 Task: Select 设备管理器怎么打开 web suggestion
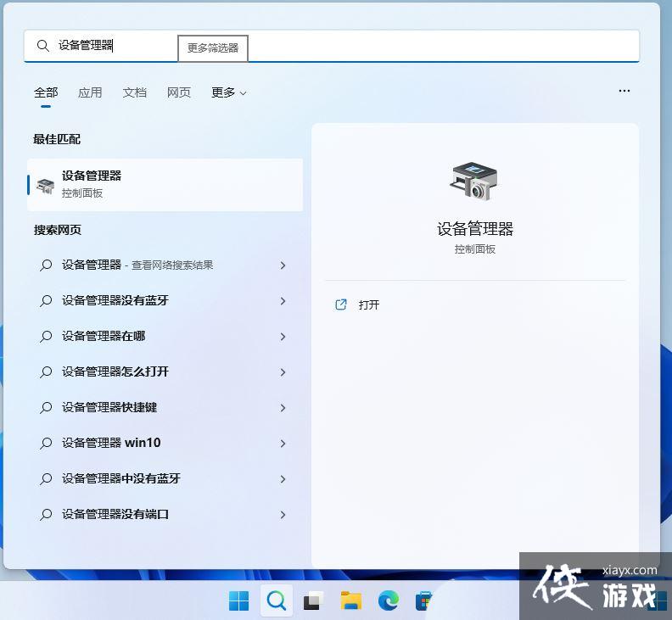[x=163, y=371]
